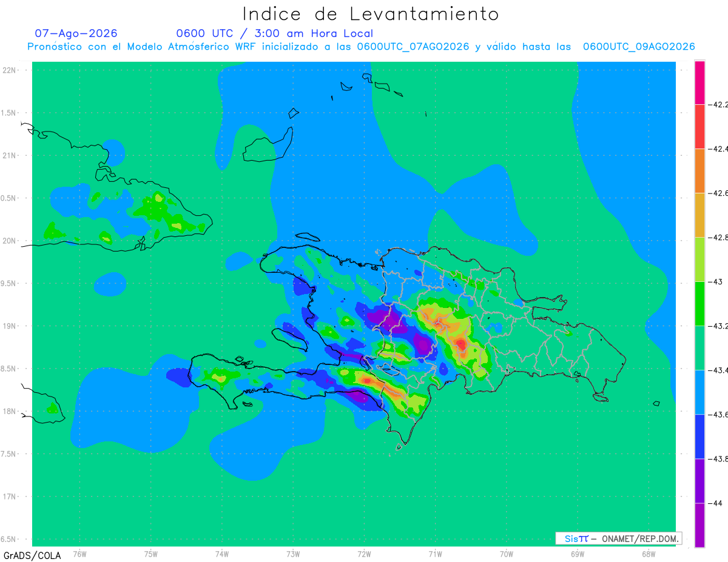The width and height of the screenshot is (728, 562).
Task: Choose the amber legend segment between -42.6 and -42.8
Action: pyautogui.click(x=699, y=215)
